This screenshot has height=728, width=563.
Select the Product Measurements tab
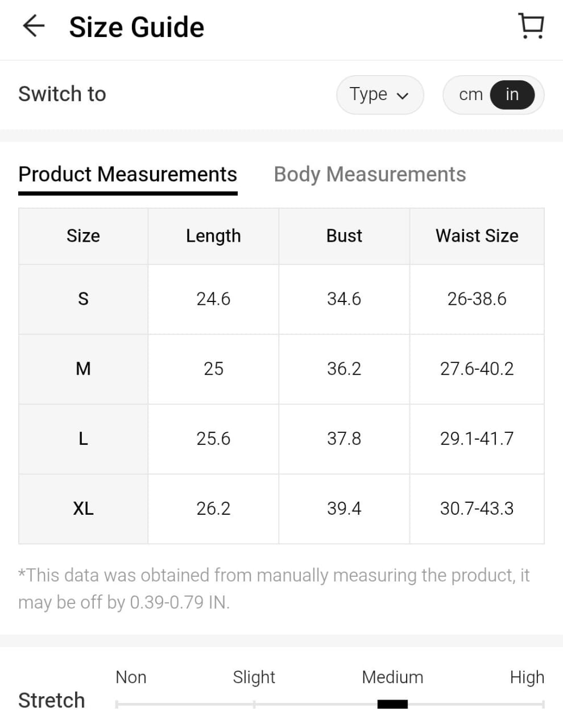click(127, 174)
